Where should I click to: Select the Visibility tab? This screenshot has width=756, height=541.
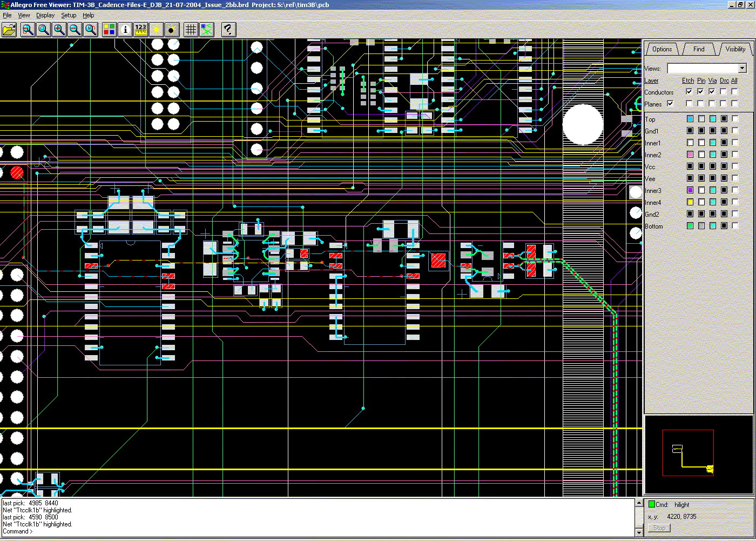click(x=735, y=49)
